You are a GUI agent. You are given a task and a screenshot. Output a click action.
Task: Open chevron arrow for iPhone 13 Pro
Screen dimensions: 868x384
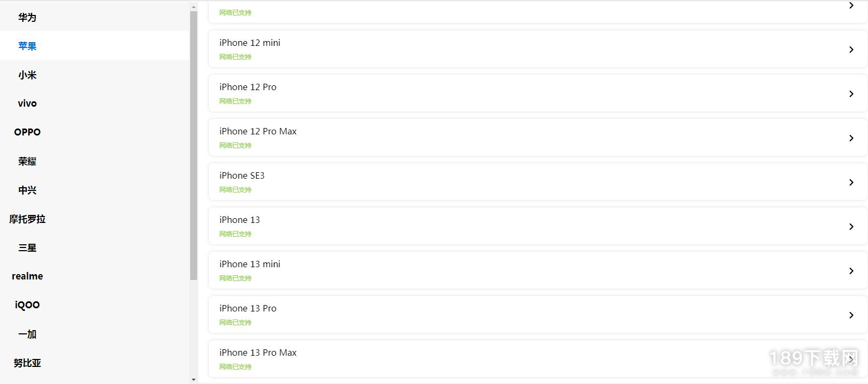pyautogui.click(x=851, y=315)
